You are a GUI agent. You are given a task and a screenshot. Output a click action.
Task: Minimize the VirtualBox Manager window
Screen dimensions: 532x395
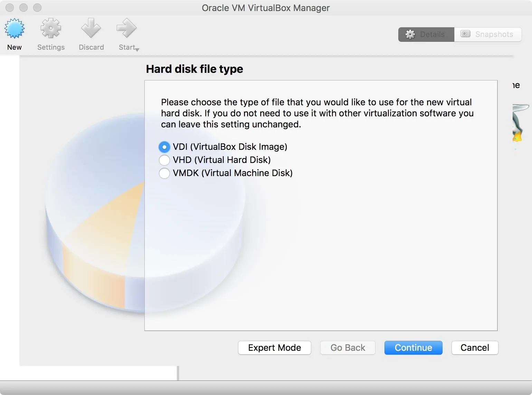[x=23, y=8]
